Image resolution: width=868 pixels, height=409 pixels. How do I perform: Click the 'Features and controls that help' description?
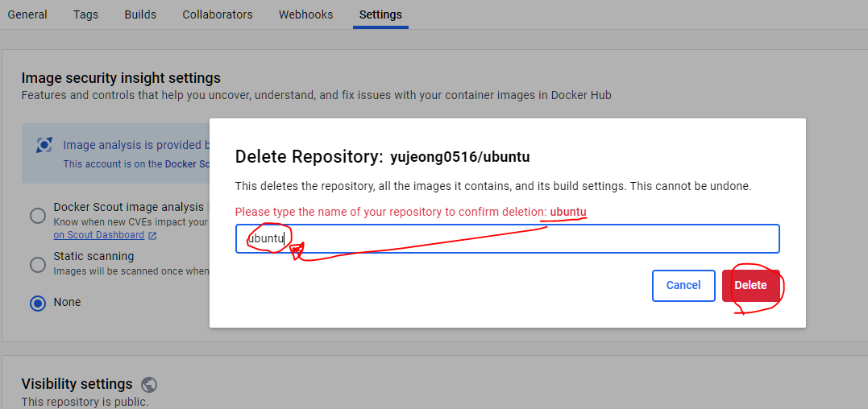(316, 95)
